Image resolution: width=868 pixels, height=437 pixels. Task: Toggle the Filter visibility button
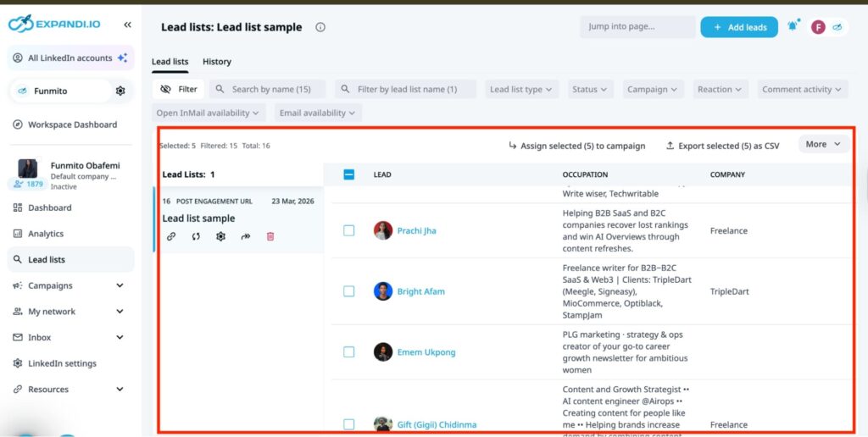178,89
